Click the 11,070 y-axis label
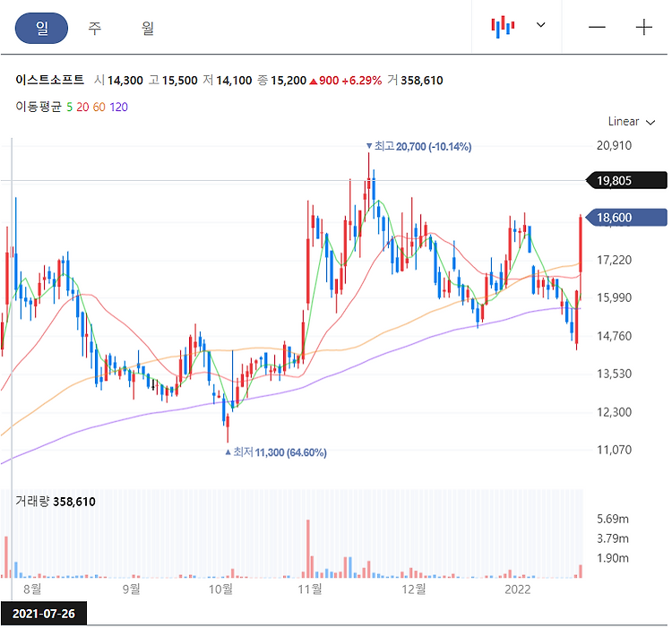 [614, 450]
